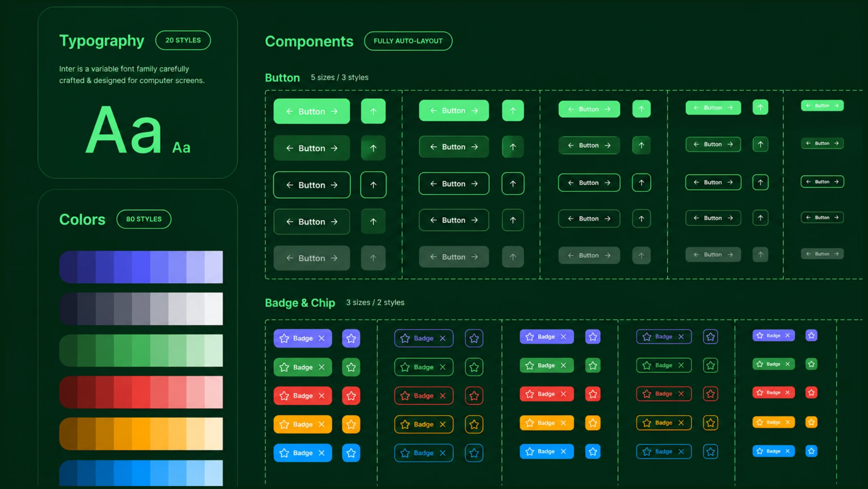868x489 pixels.
Task: Click the large filled green star icon chip
Action: click(x=351, y=367)
